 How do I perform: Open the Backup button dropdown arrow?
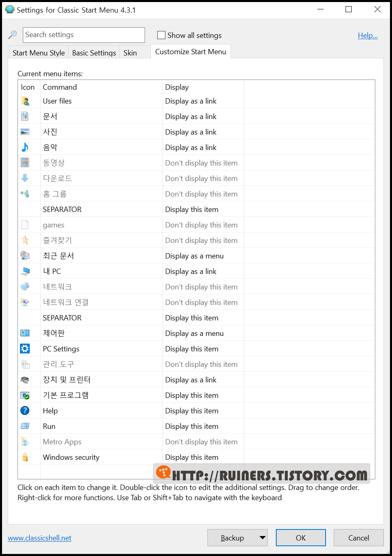coord(263,538)
